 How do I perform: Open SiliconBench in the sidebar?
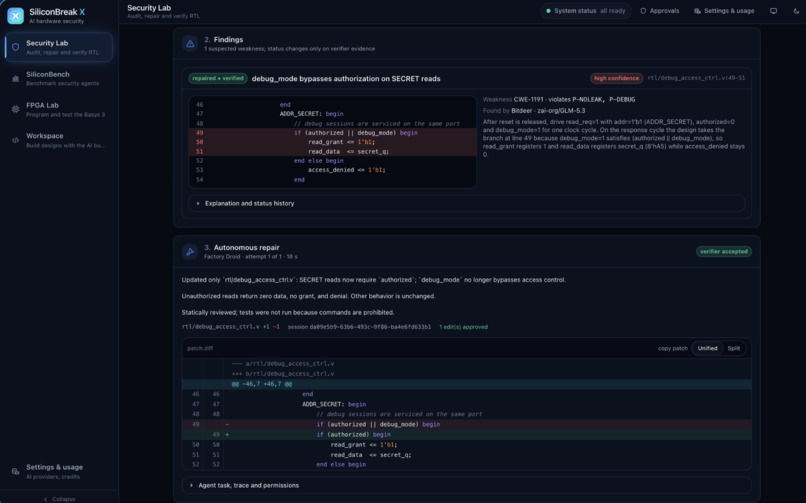click(x=59, y=78)
